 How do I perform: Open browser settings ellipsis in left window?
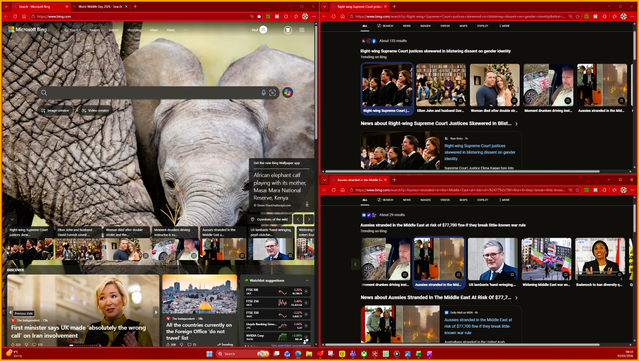pyautogui.click(x=314, y=16)
